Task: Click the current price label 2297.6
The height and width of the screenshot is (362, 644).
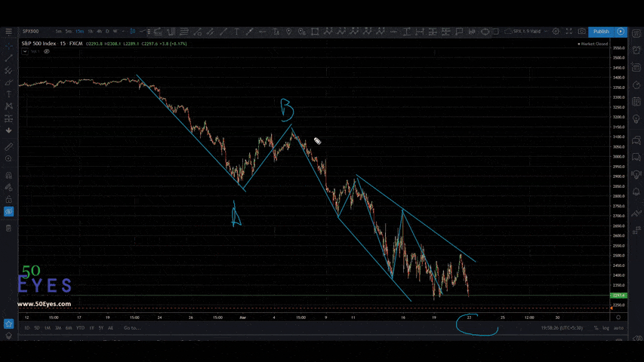Action: (618, 295)
